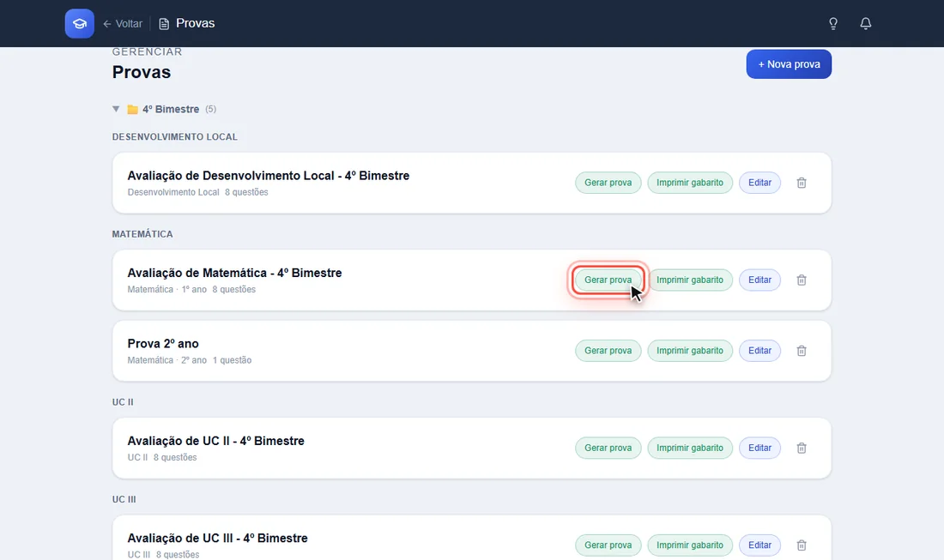Print answer key for Avaliação de UC III
This screenshot has width=944, height=560.
(690, 545)
